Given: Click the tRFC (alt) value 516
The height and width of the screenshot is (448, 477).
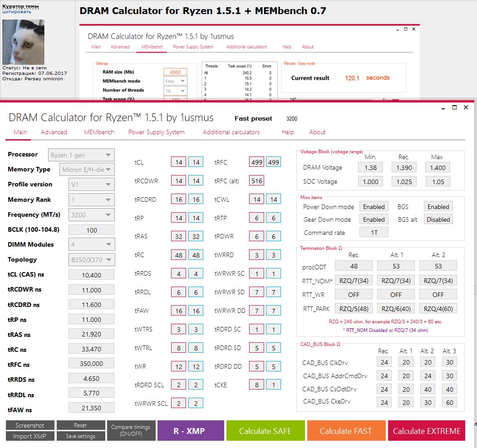Looking at the screenshot, I should click(x=256, y=181).
